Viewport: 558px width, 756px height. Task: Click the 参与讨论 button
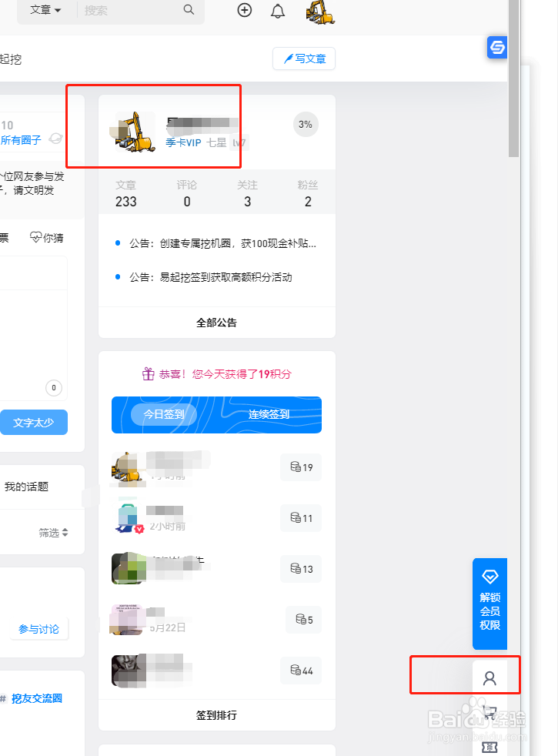pyautogui.click(x=39, y=629)
